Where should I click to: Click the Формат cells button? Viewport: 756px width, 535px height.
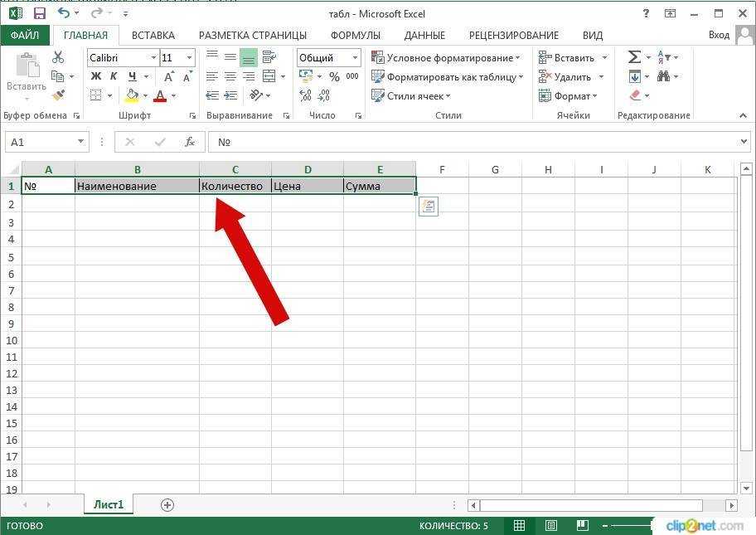click(568, 95)
